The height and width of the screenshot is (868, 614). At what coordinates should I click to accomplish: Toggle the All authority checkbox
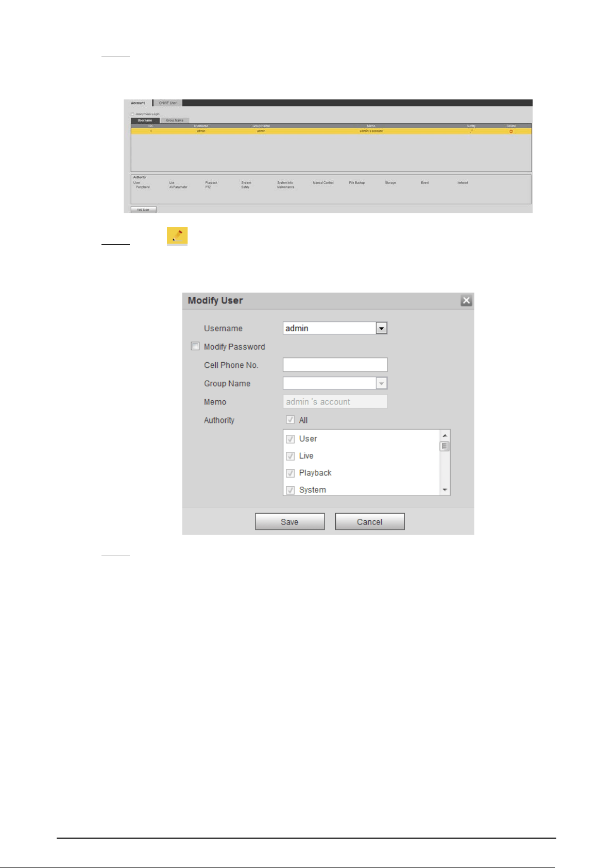pos(291,419)
